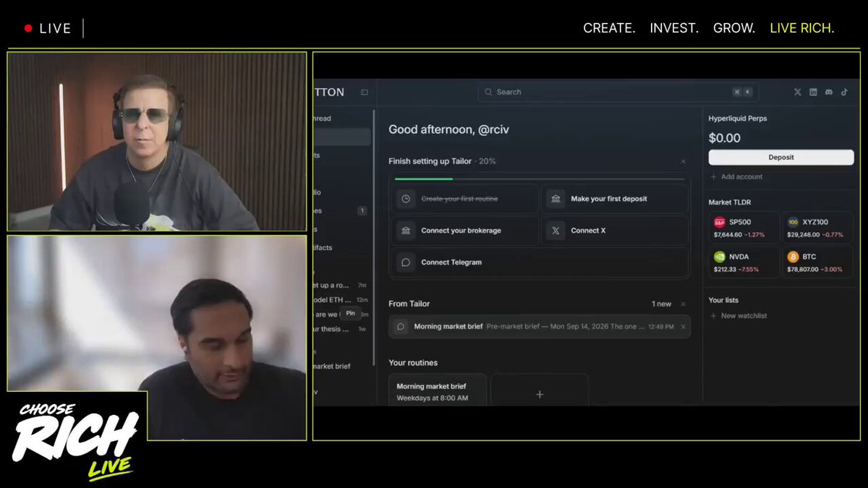Screen dimensions: 868x488
Task: Dismiss the Morning market brief notification
Action: point(683,327)
